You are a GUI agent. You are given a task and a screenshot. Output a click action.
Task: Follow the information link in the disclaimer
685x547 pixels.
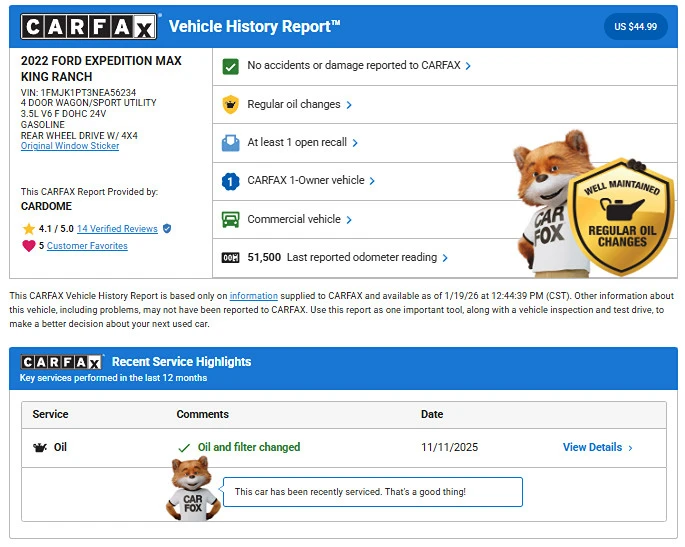(253, 296)
